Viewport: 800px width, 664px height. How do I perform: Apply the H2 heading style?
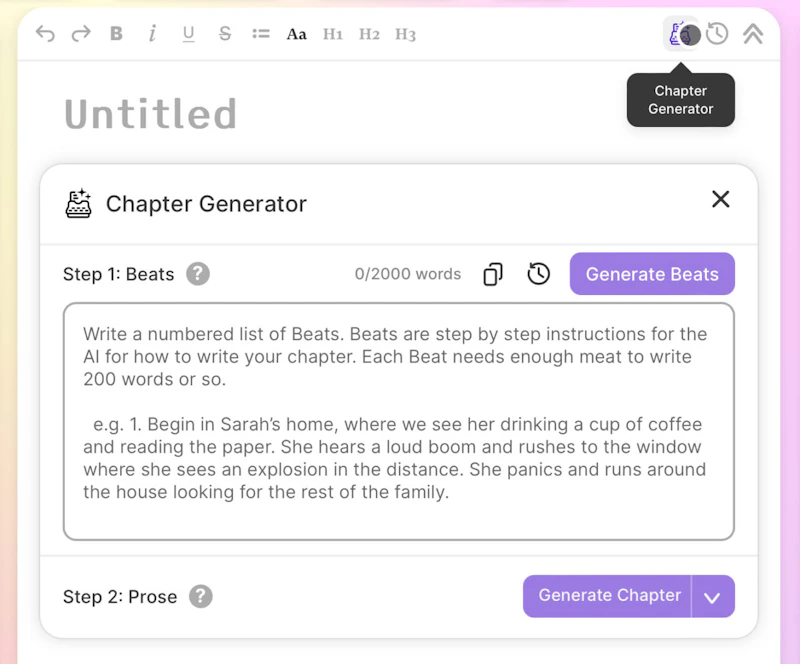tap(369, 34)
